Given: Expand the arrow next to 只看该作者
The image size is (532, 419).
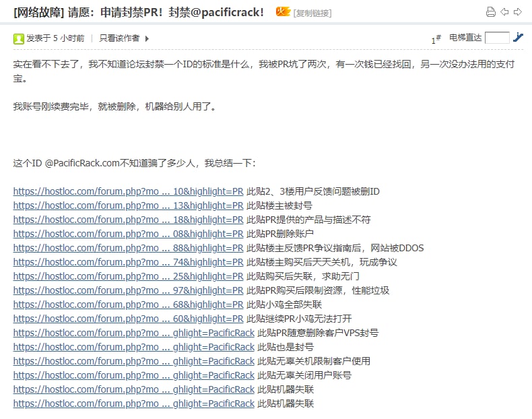Looking at the screenshot, I should (147, 38).
